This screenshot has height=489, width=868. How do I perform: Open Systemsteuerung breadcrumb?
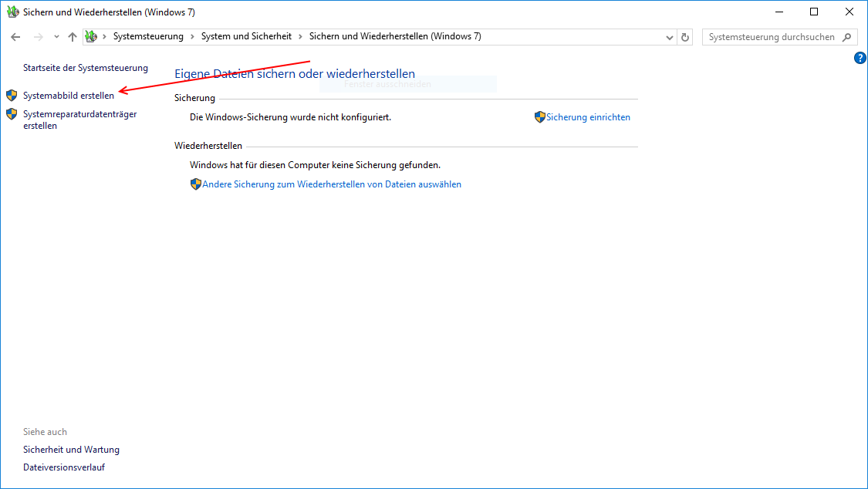pos(148,36)
